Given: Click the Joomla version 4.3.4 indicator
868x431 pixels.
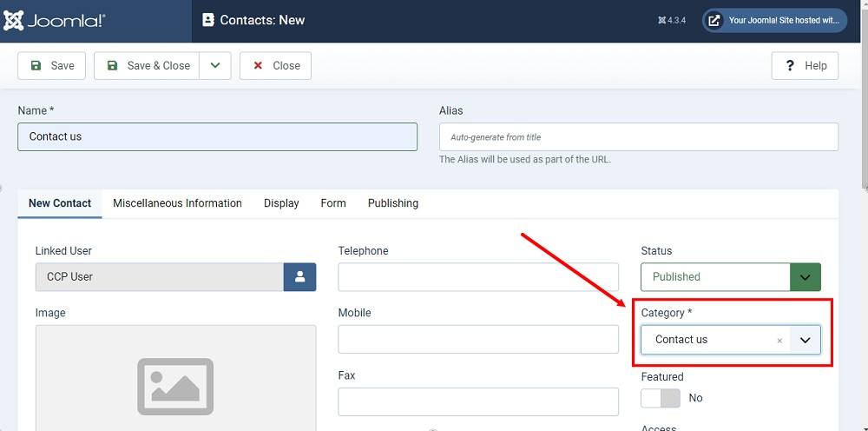Looking at the screenshot, I should [672, 21].
